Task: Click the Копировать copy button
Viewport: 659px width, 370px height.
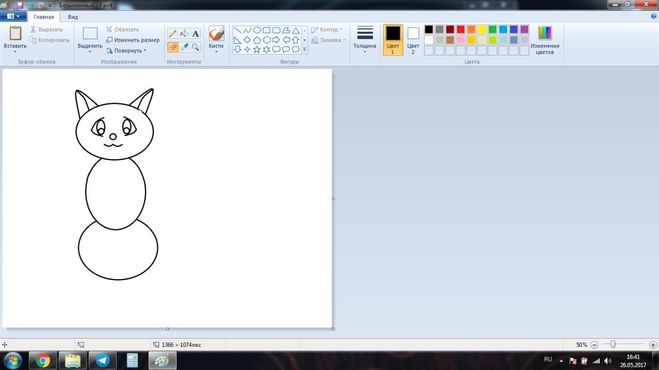Action: 50,40
